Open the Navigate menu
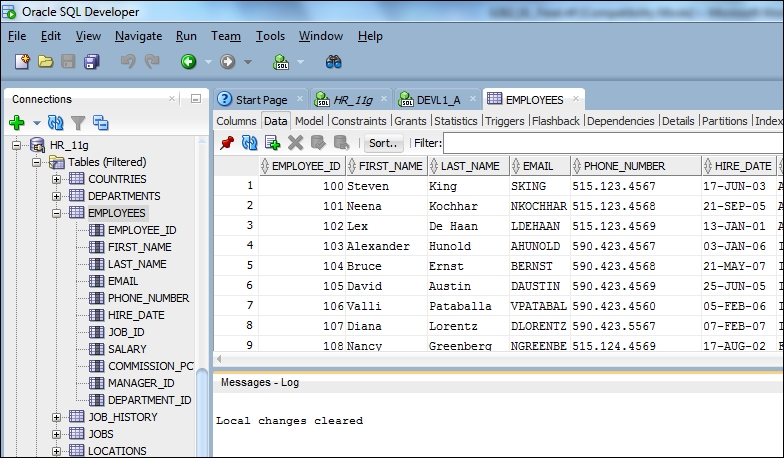Viewport: 784px width, 458px height. point(138,36)
